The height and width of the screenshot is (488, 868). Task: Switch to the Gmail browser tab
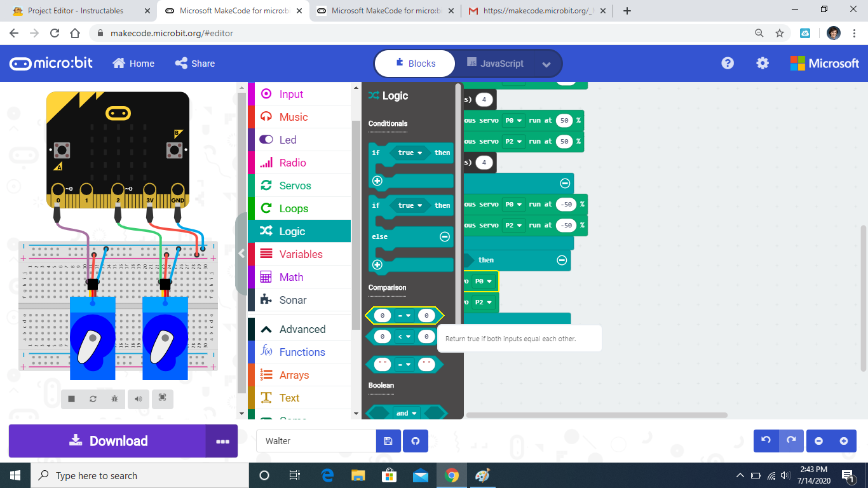point(536,11)
